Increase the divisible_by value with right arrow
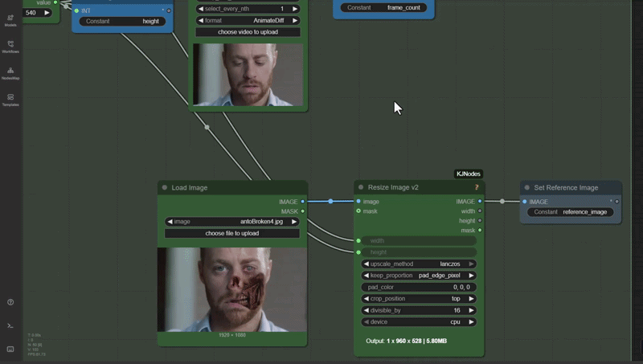The height and width of the screenshot is (364, 643). (x=472, y=310)
